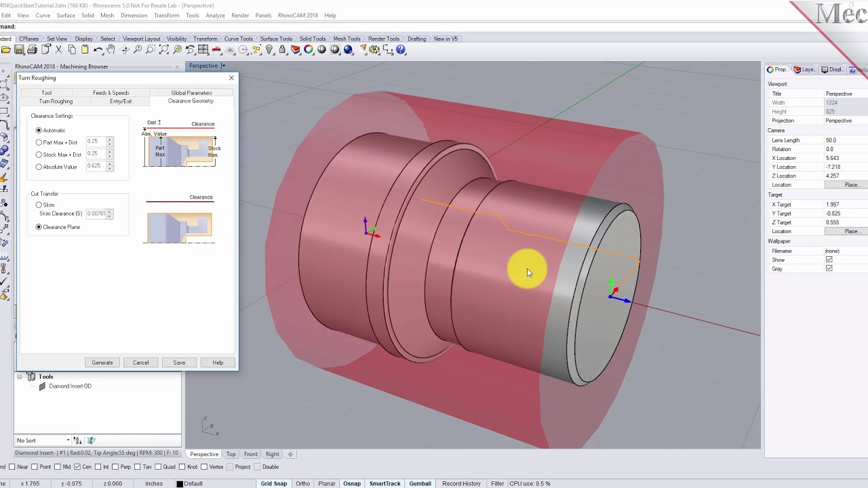The width and height of the screenshot is (868, 488).
Task: Click the Copy icon in toolbar
Action: [72, 49]
